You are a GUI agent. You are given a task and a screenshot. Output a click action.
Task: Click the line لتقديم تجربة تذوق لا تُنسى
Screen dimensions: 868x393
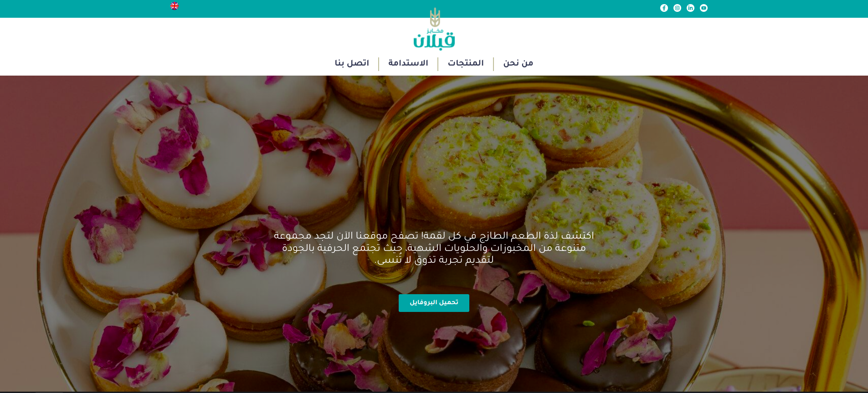pyautogui.click(x=434, y=260)
